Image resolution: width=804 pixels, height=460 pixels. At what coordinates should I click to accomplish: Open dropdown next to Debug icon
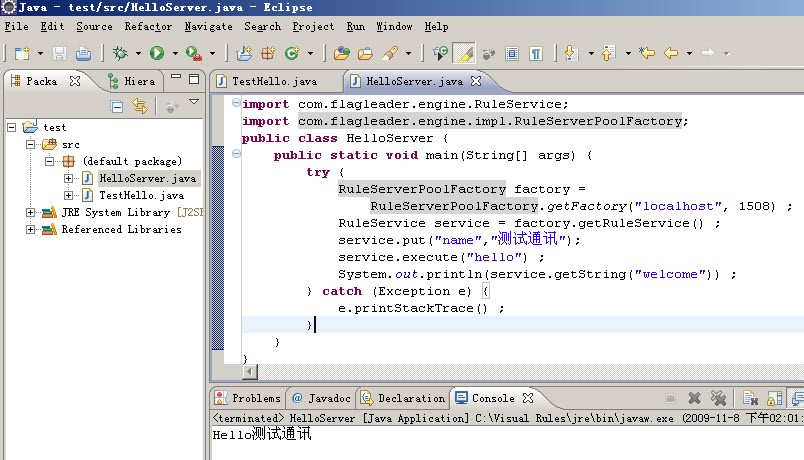[x=138, y=53]
